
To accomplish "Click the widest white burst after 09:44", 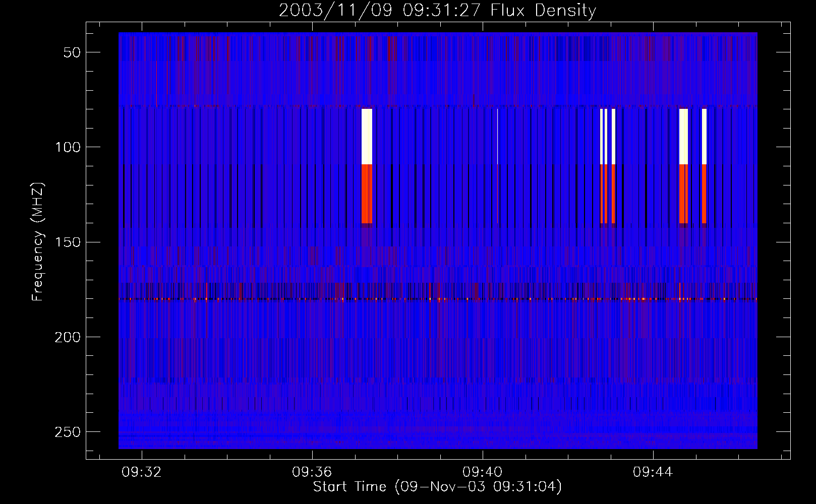I will pyautogui.click(x=684, y=136).
